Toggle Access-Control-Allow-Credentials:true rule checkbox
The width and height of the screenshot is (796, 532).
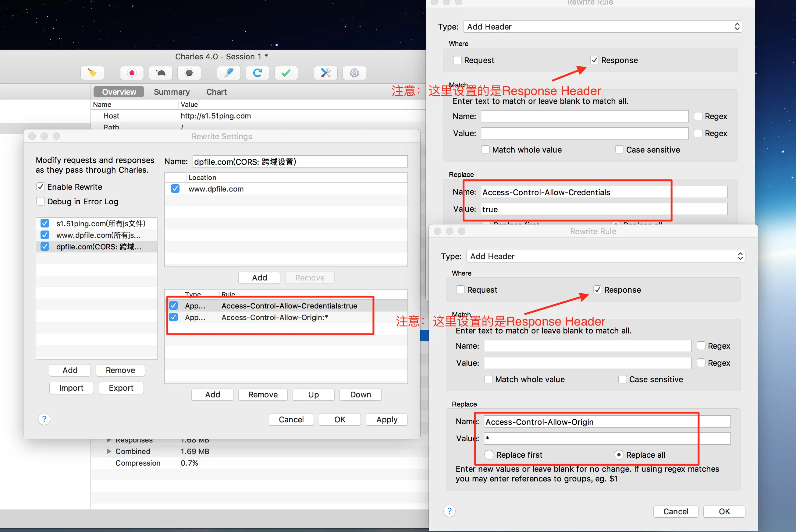(x=173, y=305)
